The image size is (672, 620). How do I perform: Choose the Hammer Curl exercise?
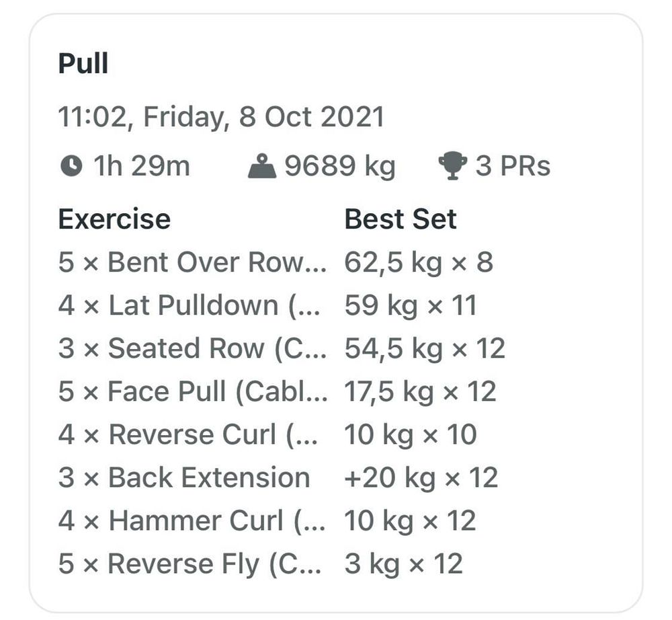tap(192, 520)
